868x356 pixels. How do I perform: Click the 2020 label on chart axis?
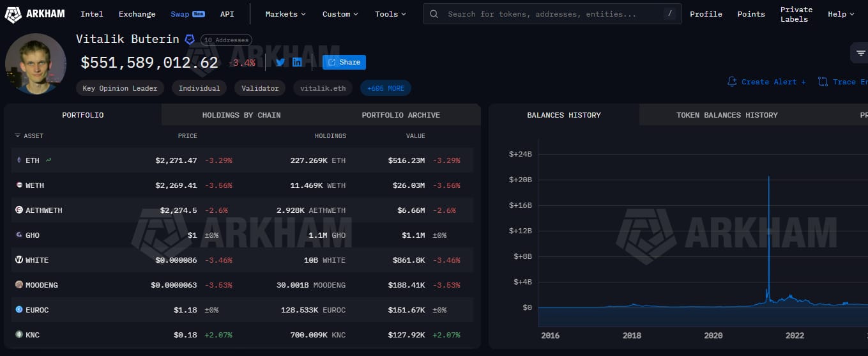pyautogui.click(x=713, y=336)
